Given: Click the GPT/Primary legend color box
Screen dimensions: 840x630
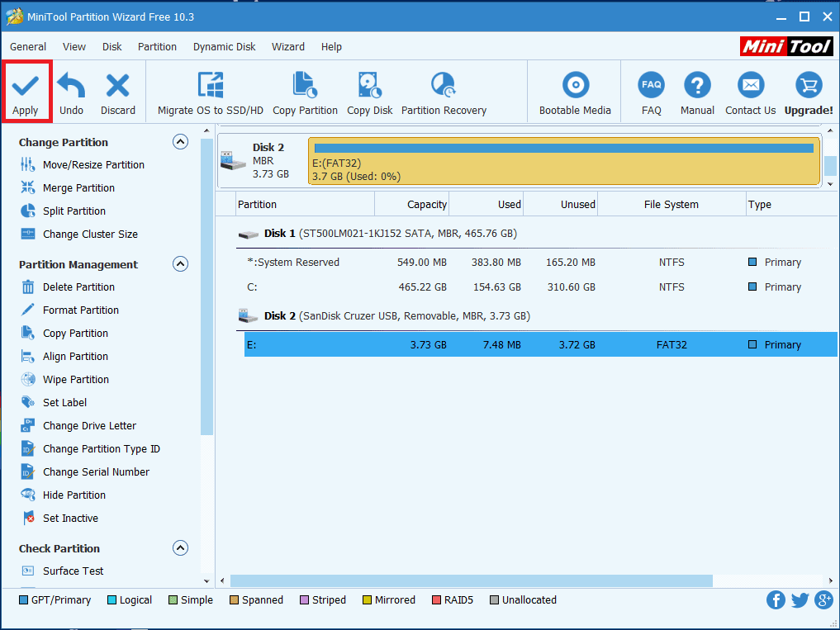Looking at the screenshot, I should point(23,599).
